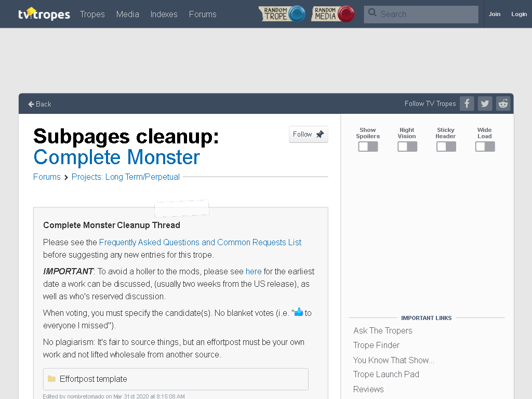The image size is (532, 399).
Task: Open the Media menu
Action: click(128, 14)
